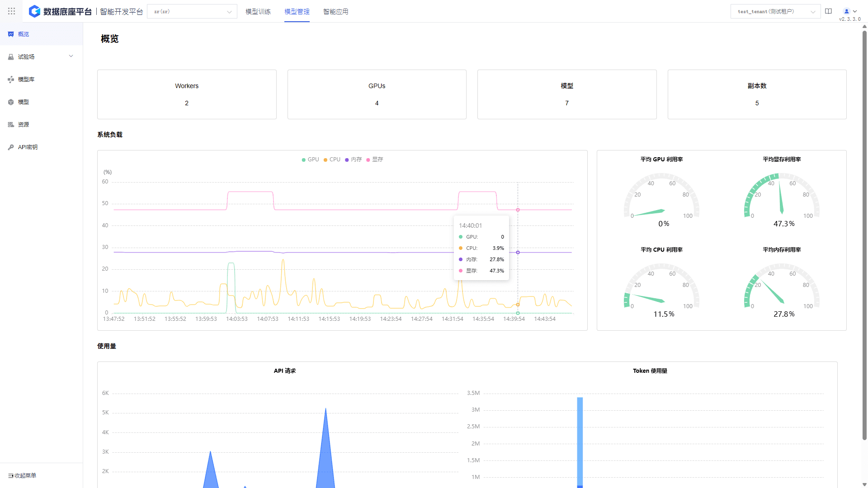Screen dimensions: 868x488
Task: Open 模型库 model library sidebar icon
Action: point(11,80)
